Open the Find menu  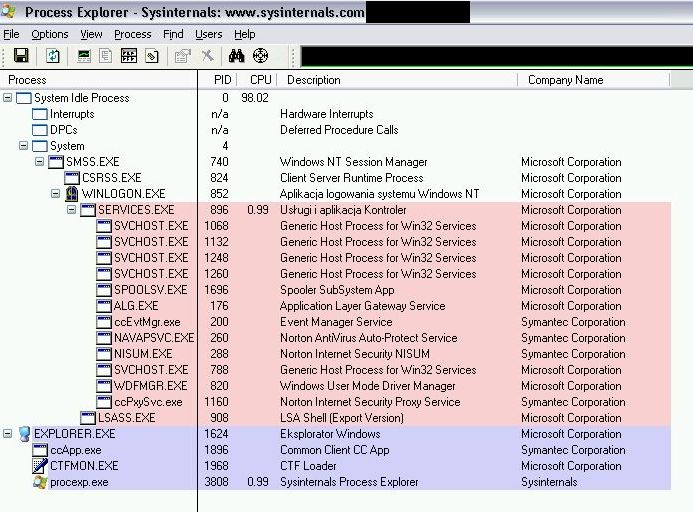click(x=173, y=34)
